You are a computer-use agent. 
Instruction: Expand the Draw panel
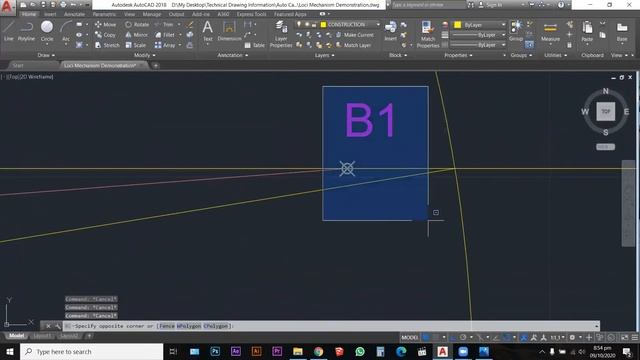pos(46,55)
